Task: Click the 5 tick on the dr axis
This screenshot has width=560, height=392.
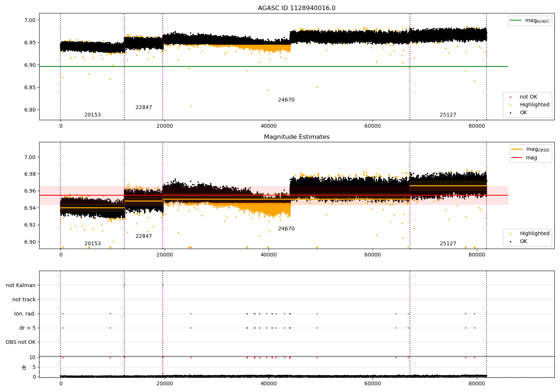Action: [34, 367]
